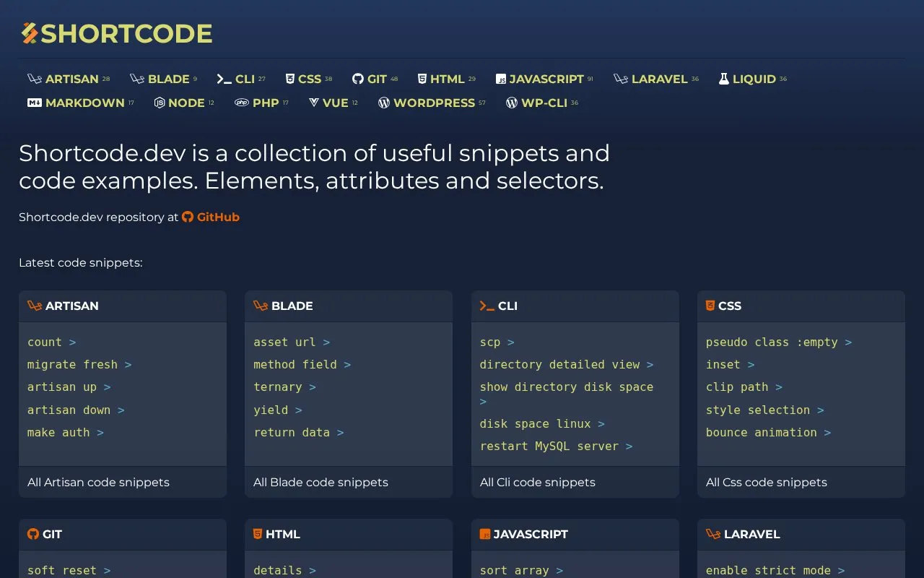Click the JavaScript card header icon
This screenshot has height=578, width=924.
pos(485,535)
